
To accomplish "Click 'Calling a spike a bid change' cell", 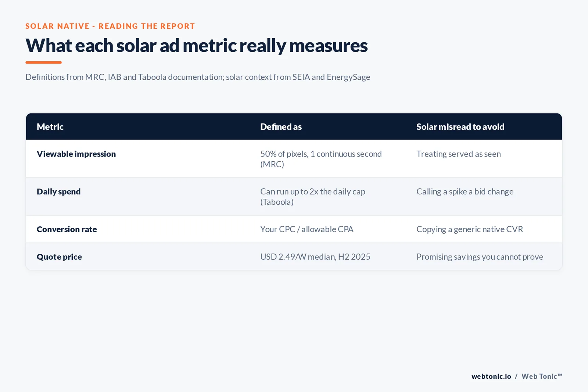I will click(465, 192).
